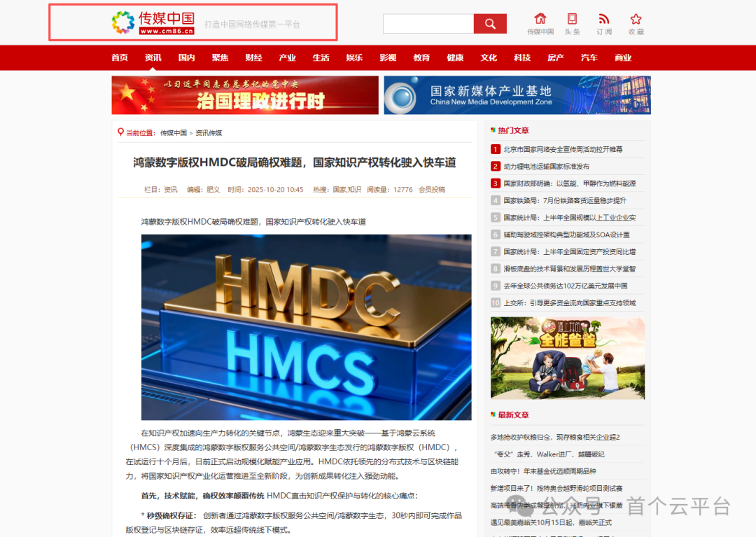This screenshot has width=756, height=537.
Task: Click the 传媒中国 colorful logo
Action: click(123, 22)
